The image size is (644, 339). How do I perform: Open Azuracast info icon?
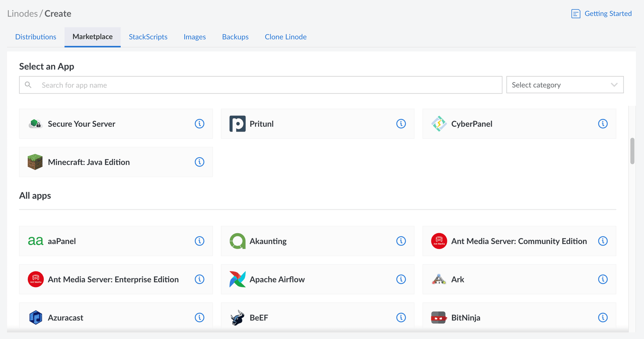click(200, 317)
